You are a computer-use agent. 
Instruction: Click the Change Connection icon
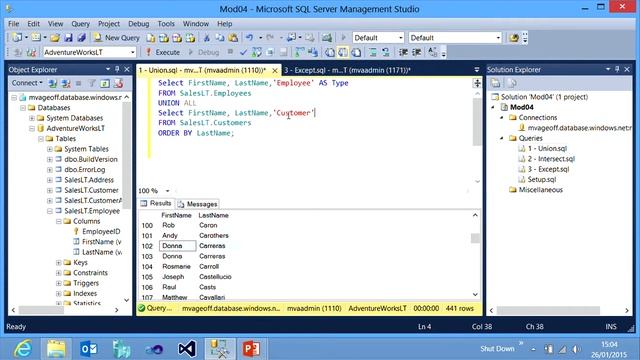click(x=31, y=52)
